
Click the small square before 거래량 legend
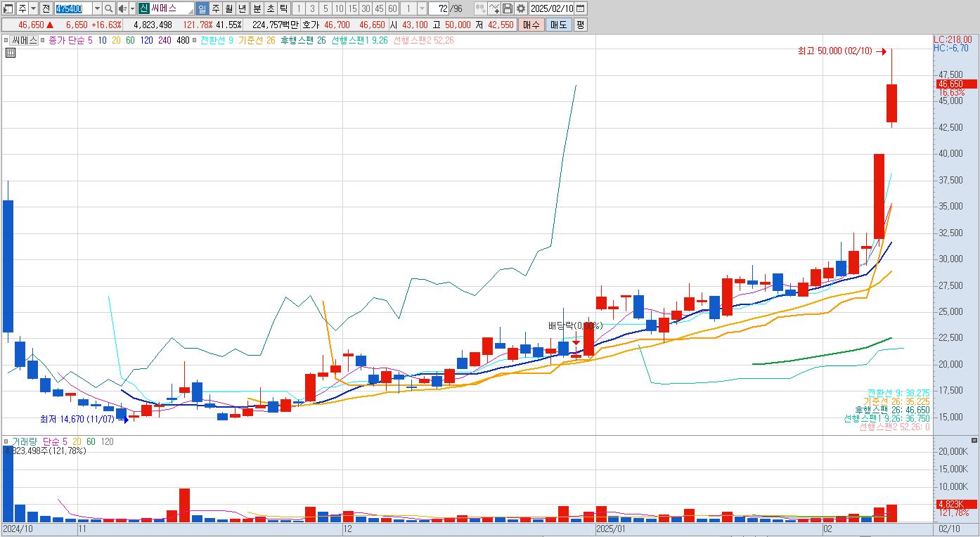[x=6, y=441]
